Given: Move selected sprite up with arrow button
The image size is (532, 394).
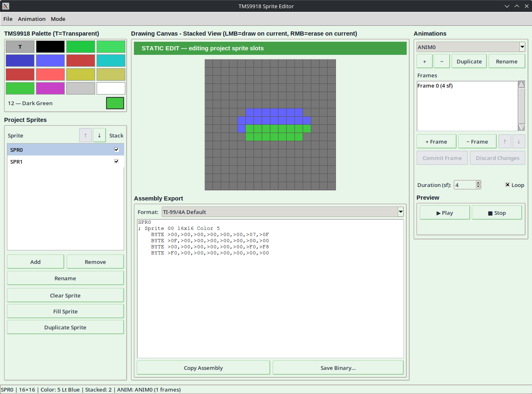Looking at the screenshot, I should click(x=85, y=135).
